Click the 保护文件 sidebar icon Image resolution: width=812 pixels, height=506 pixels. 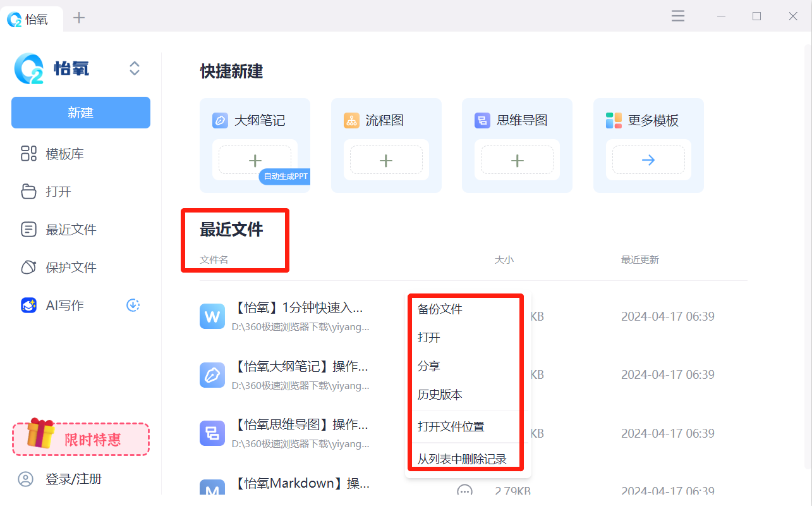tap(29, 268)
